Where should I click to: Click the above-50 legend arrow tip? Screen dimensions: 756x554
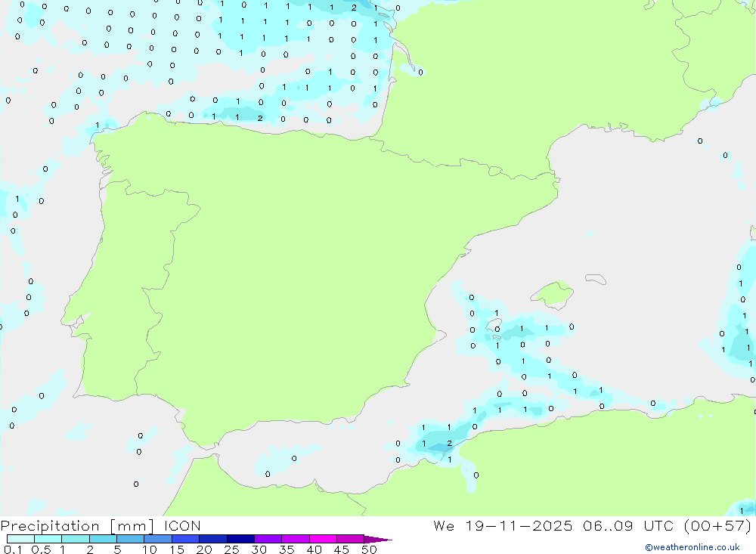coord(378,539)
